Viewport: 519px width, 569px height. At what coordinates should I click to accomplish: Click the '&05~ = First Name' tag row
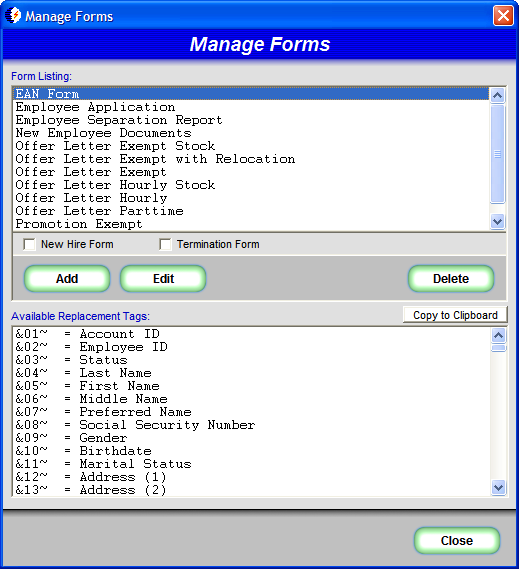click(252, 386)
